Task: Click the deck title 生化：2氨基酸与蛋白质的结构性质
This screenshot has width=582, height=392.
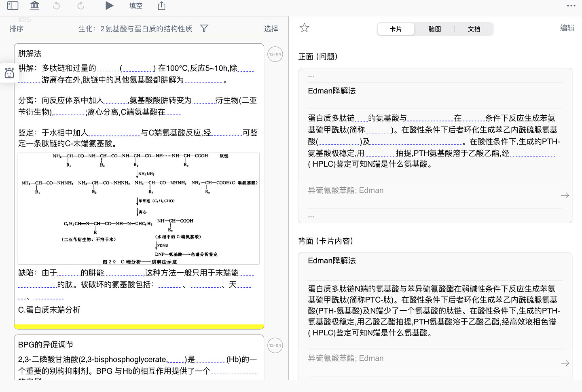Action: point(135,29)
